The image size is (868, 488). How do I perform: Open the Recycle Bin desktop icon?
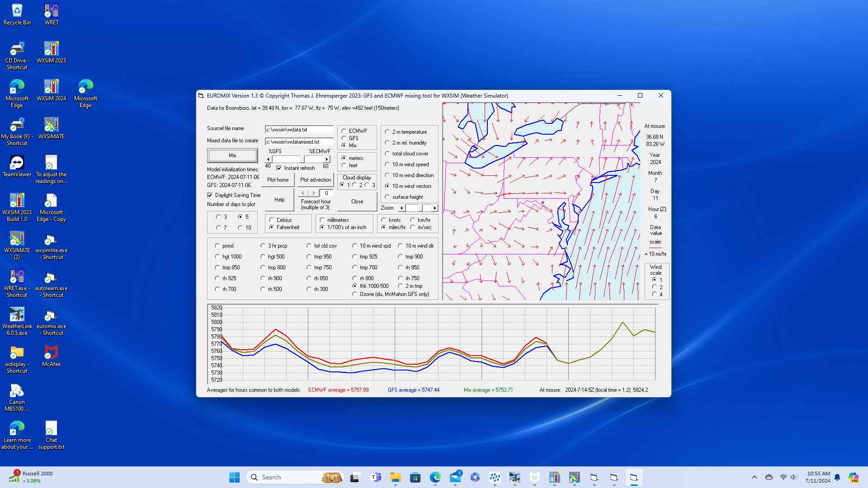17,14
